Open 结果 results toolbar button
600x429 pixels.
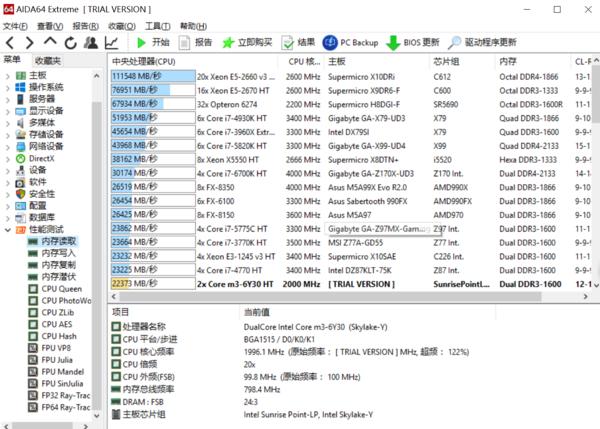tap(298, 42)
